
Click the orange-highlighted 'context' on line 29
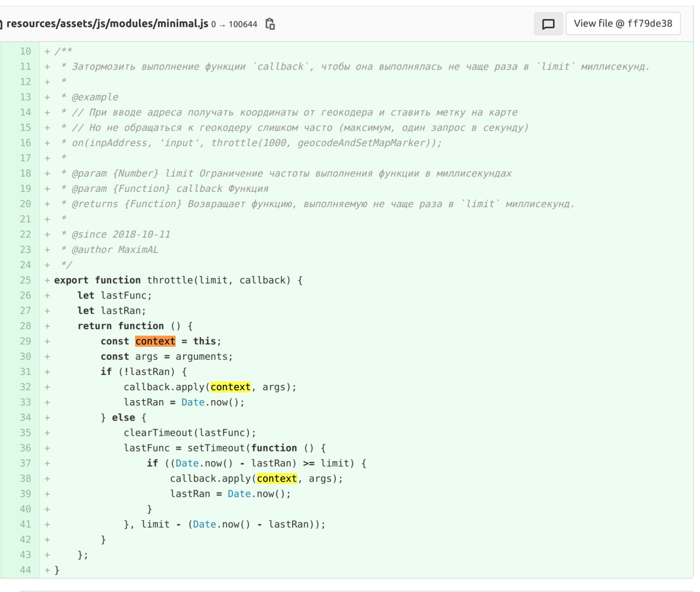[155, 341]
